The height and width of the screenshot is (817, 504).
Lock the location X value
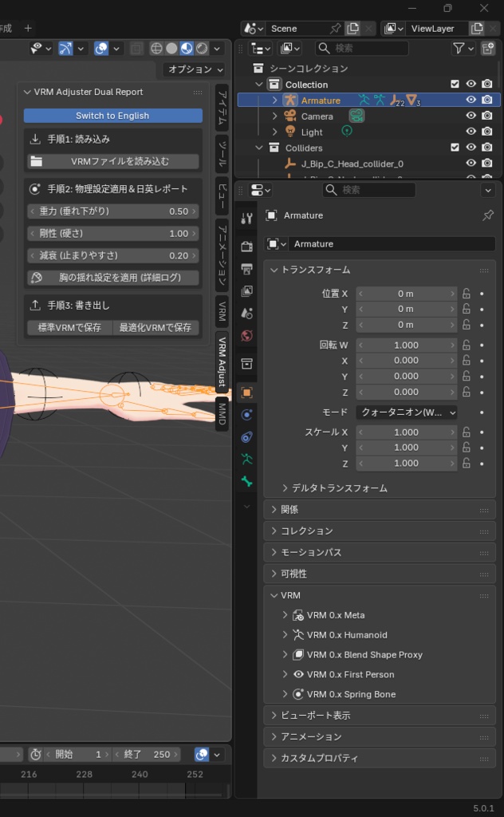[467, 294]
